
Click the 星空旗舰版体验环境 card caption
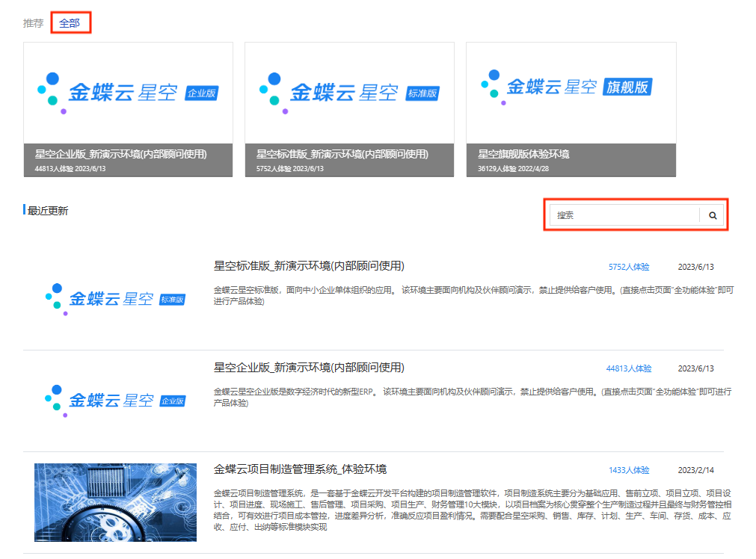[x=523, y=154]
